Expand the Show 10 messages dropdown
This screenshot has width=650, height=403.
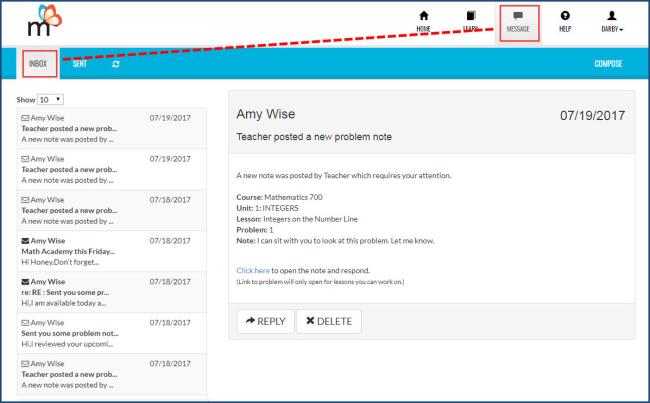coord(50,100)
